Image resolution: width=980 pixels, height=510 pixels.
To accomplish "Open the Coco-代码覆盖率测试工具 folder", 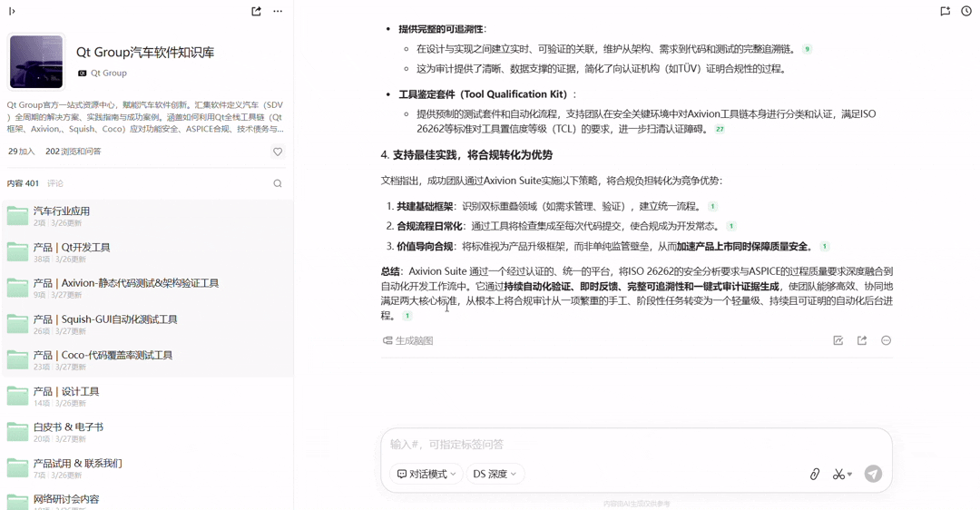I will pos(148,360).
